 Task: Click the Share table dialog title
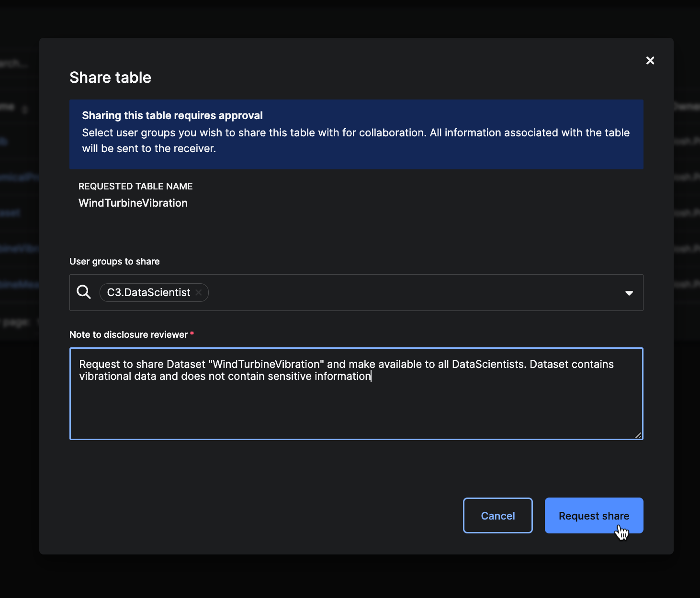110,78
